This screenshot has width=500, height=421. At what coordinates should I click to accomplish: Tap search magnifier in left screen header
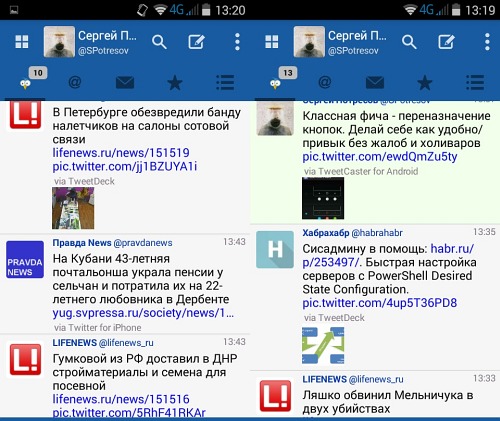coord(159,42)
